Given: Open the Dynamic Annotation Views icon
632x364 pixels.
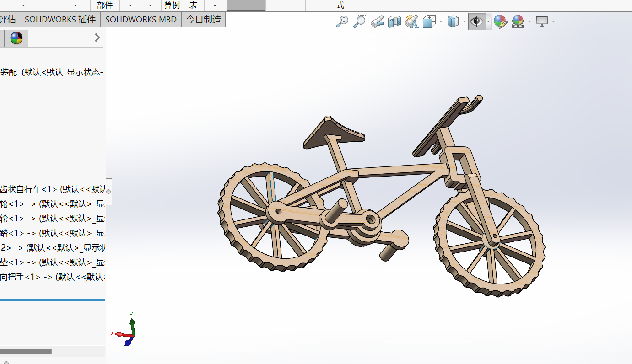Looking at the screenshot, I should tap(412, 21).
